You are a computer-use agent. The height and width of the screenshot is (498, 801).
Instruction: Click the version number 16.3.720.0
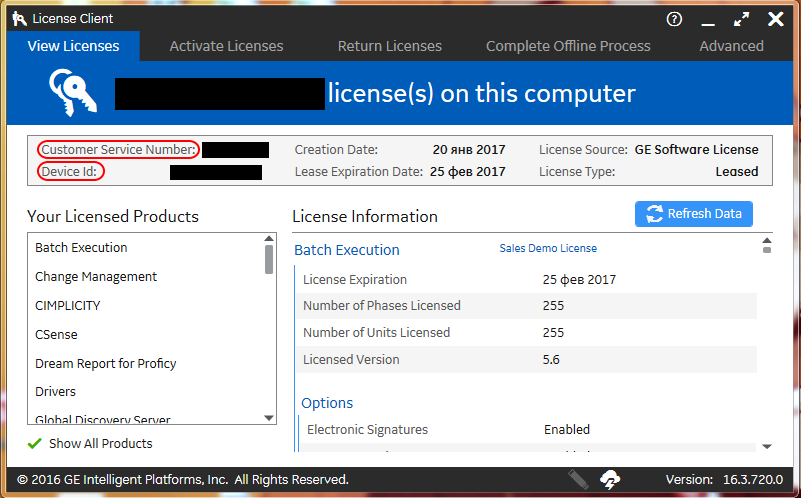click(753, 480)
